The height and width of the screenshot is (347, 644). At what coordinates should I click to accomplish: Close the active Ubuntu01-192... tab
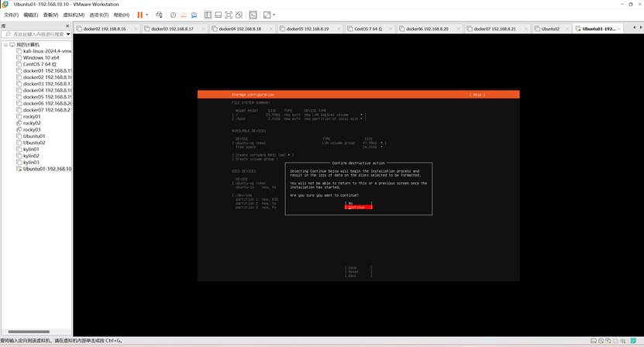[619, 29]
